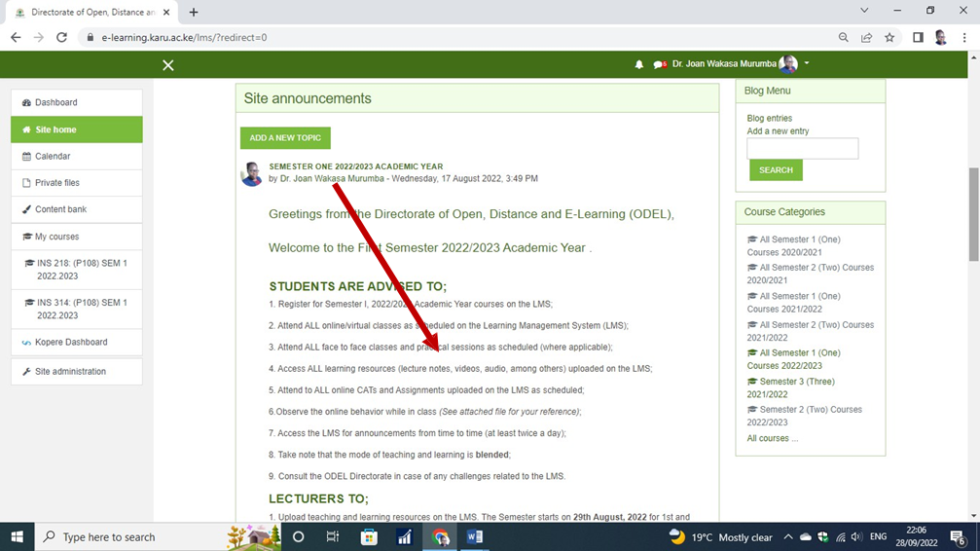This screenshot has width=980, height=551.
Task: Open course INS 314: (P108) SEM 1
Action: pos(76,309)
